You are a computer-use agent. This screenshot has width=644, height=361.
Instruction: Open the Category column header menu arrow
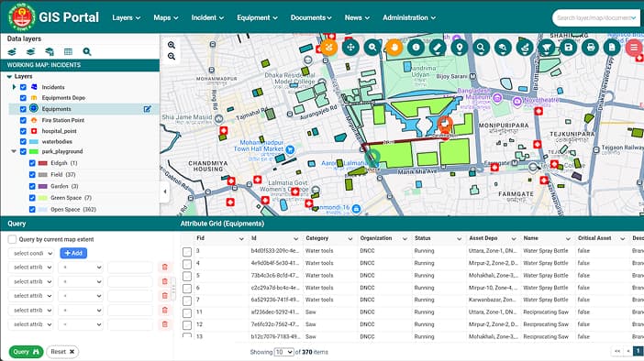coord(350,239)
